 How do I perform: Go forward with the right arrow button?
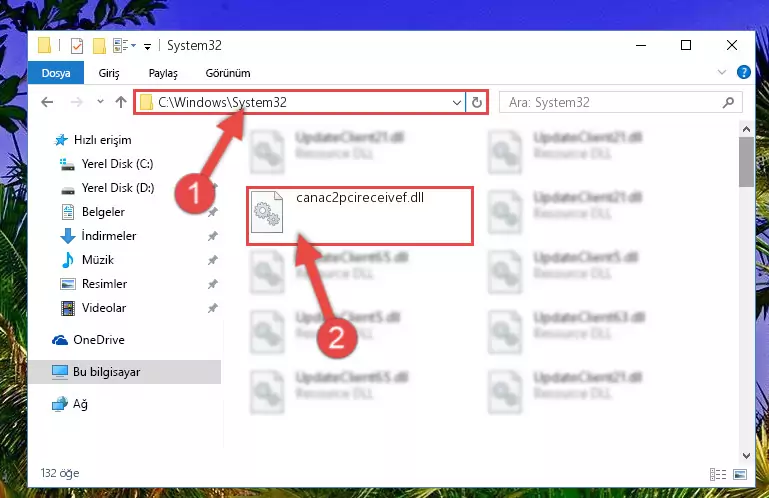pyautogui.click(x=77, y=102)
